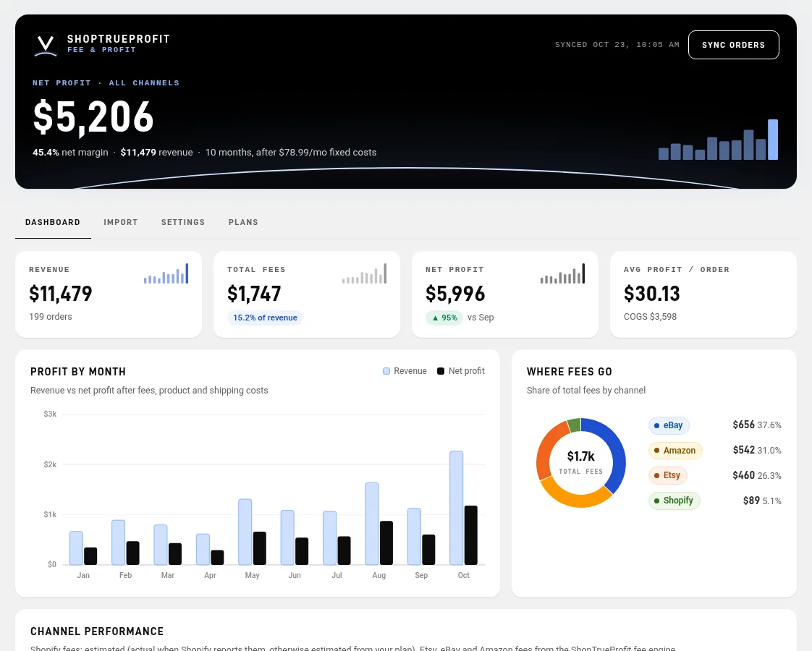Click the $460 Etsy fee amount
Screen dimensions: 812x651
click(744, 475)
